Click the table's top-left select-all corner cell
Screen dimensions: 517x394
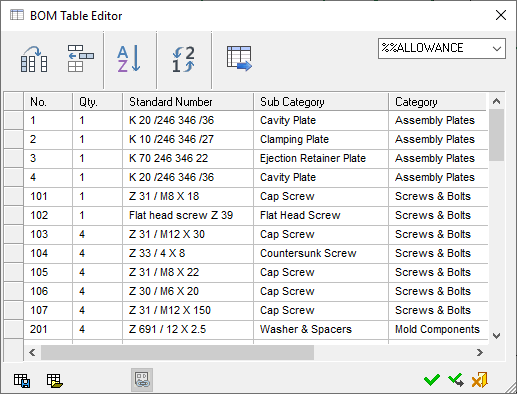14,102
